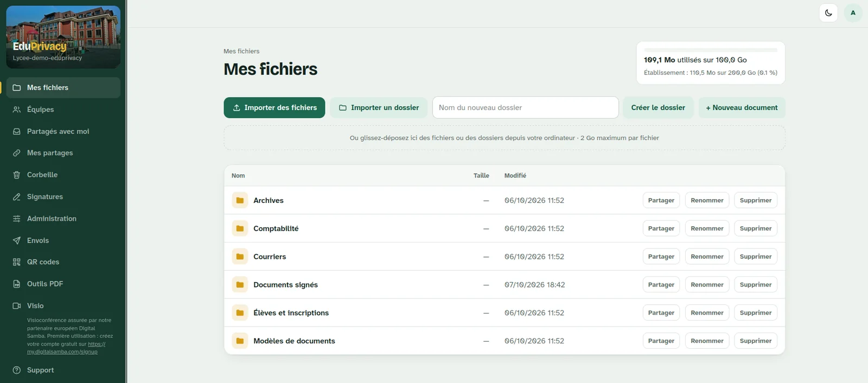Delete the Comptabilité folder with Supprimer

756,228
